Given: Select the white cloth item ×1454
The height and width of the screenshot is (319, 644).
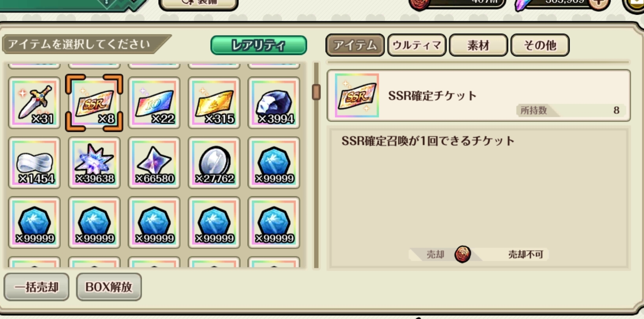Looking at the screenshot, I should click(34, 163).
